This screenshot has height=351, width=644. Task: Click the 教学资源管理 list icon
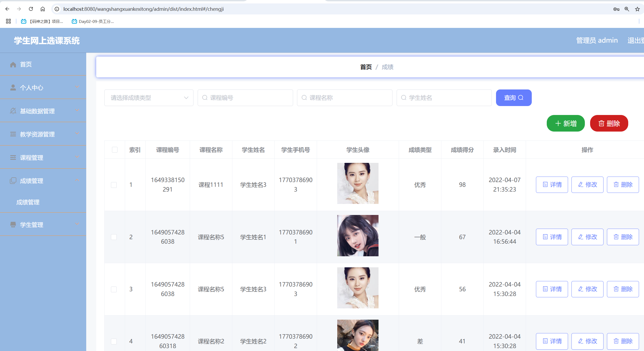tap(13, 134)
